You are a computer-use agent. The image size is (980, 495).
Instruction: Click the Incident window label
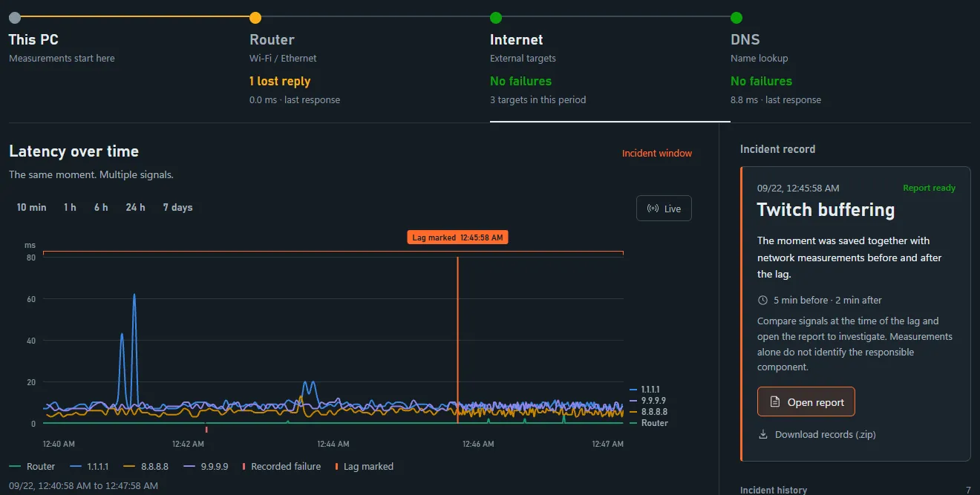pos(657,154)
